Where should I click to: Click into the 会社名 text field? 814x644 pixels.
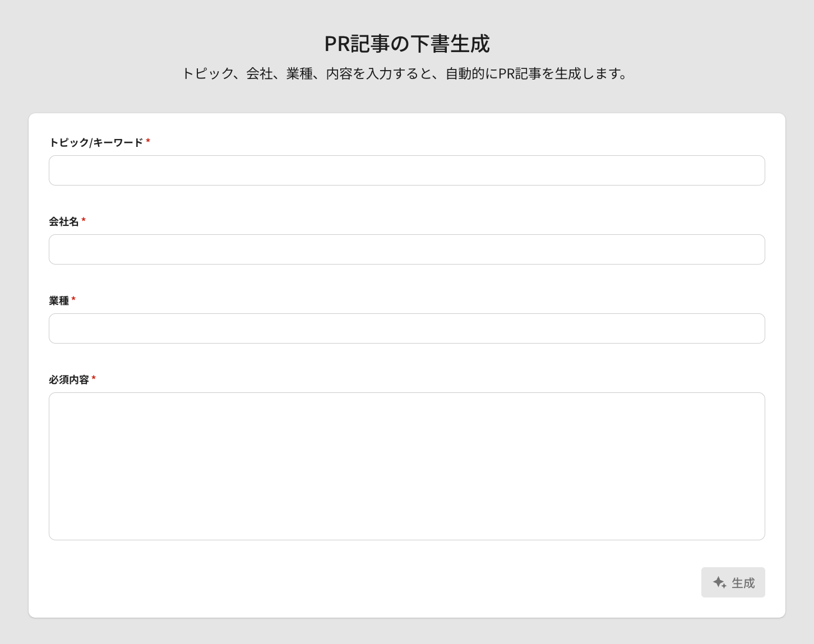406,249
